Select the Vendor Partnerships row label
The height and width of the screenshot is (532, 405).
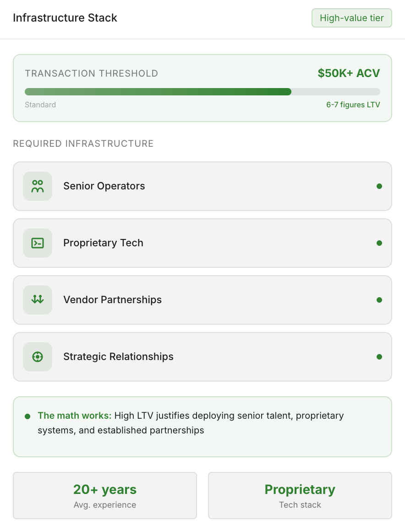(112, 300)
